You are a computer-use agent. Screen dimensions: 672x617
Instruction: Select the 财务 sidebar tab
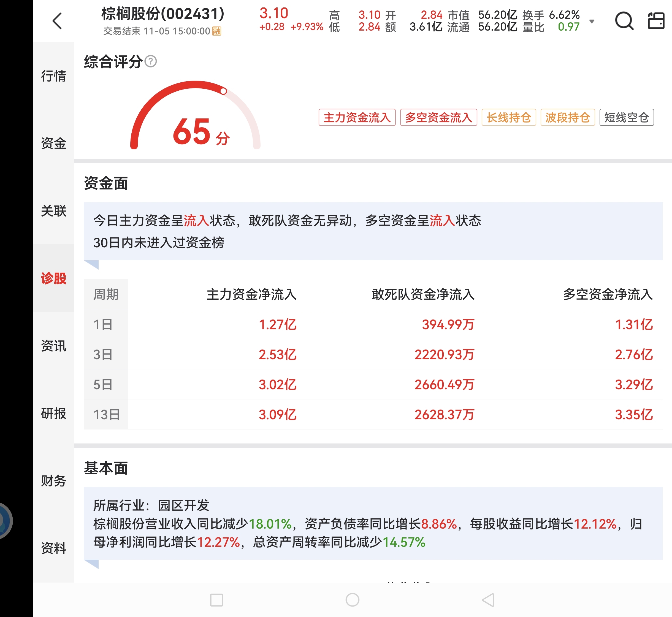pos(53,481)
